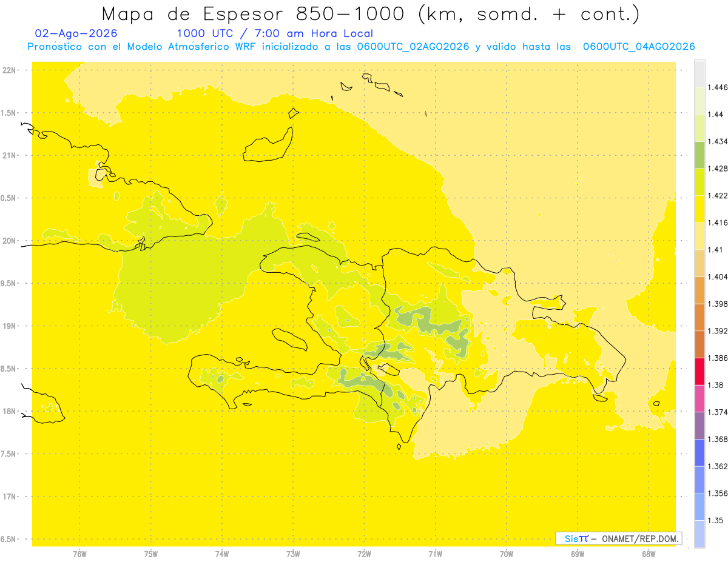Click the legend value 1.434
The image size is (728, 562).
(718, 141)
